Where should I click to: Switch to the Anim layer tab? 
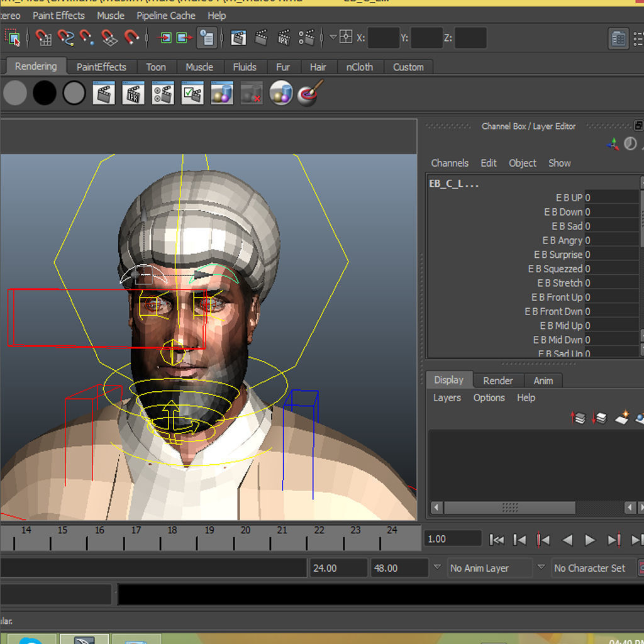click(x=543, y=380)
